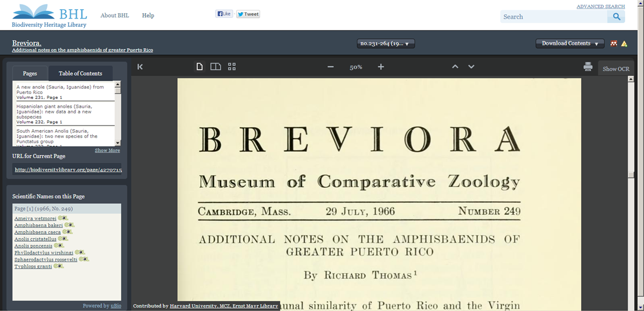Click Show More under table of contents
Screen dimensions: 644x311
click(107, 150)
